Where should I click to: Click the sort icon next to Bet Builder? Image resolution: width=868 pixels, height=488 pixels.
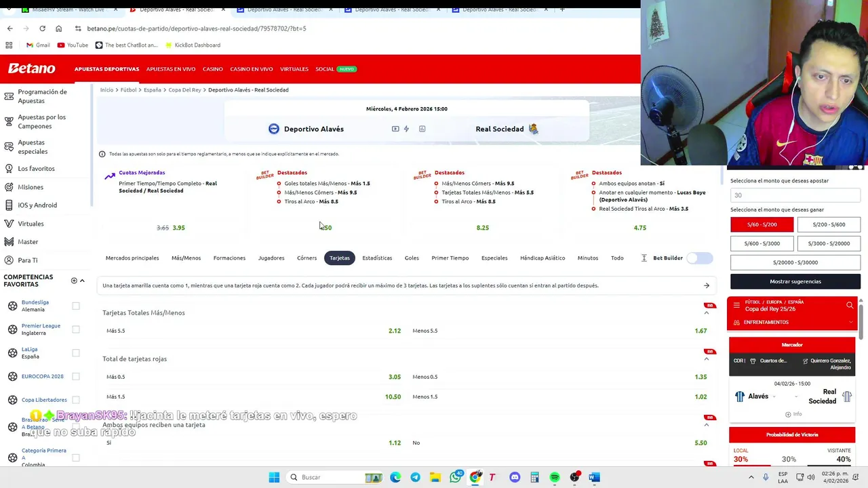[644, 258]
